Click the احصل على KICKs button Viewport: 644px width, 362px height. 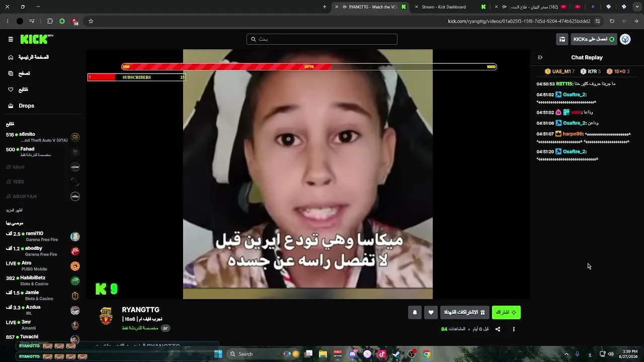pyautogui.click(x=594, y=39)
